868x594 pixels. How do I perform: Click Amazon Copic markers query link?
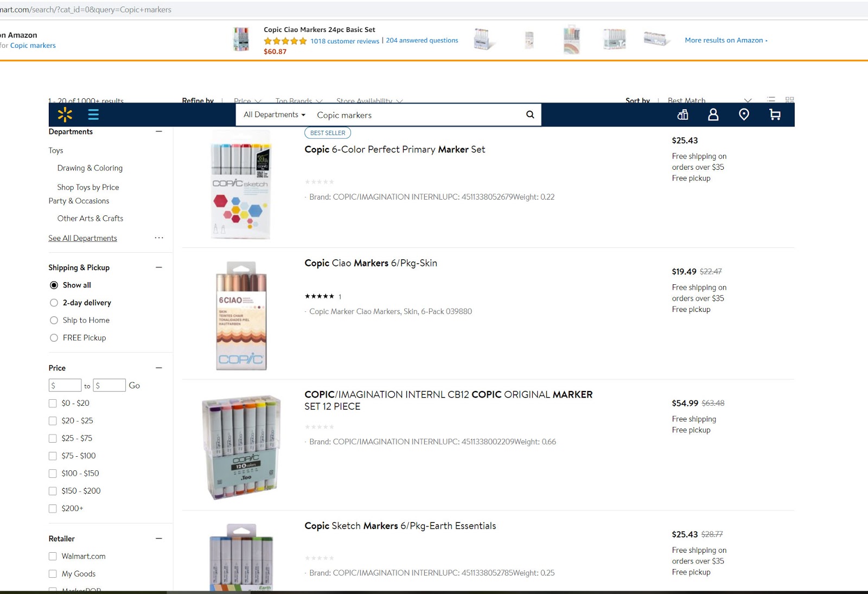click(x=33, y=46)
